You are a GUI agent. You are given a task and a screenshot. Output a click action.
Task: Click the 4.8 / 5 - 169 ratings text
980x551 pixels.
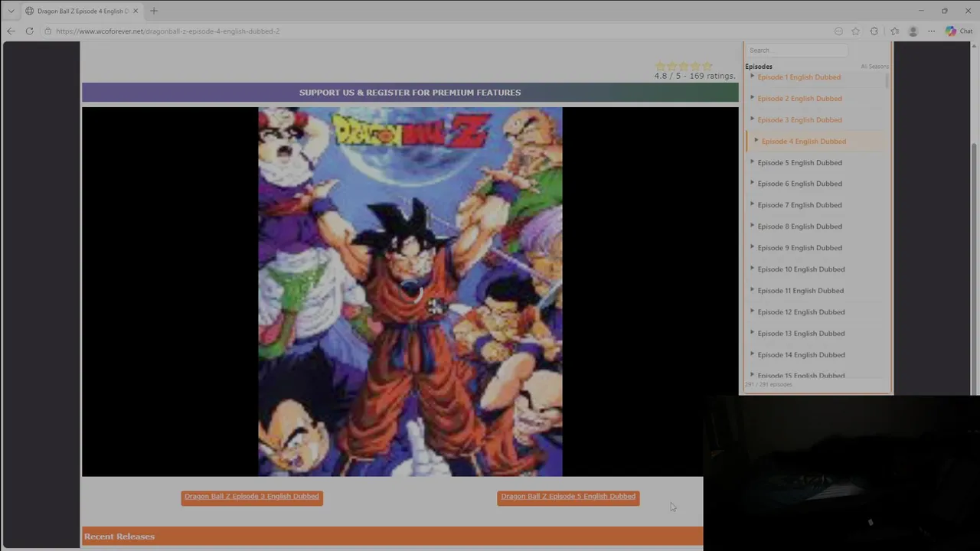pos(694,76)
